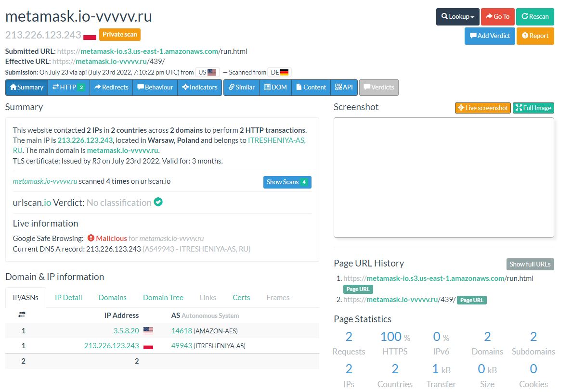Click the Go To button
585x392 pixels.
497,17
